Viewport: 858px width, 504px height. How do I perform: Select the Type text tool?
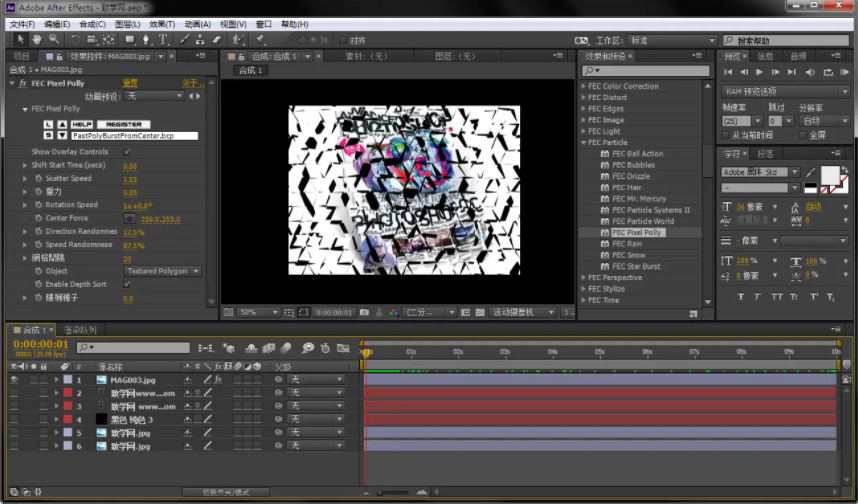(163, 39)
